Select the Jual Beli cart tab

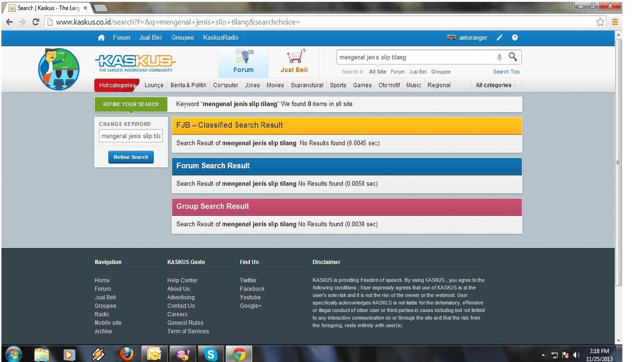[x=294, y=62]
